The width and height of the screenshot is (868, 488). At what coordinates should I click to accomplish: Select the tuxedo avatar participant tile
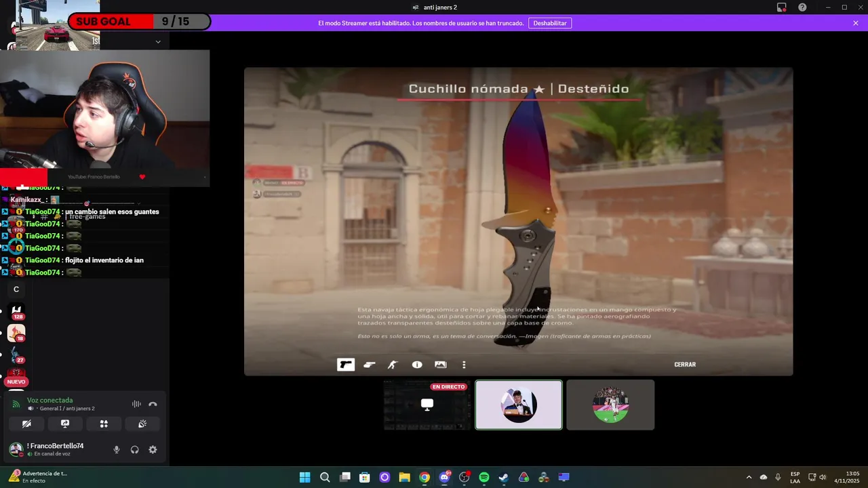click(519, 405)
